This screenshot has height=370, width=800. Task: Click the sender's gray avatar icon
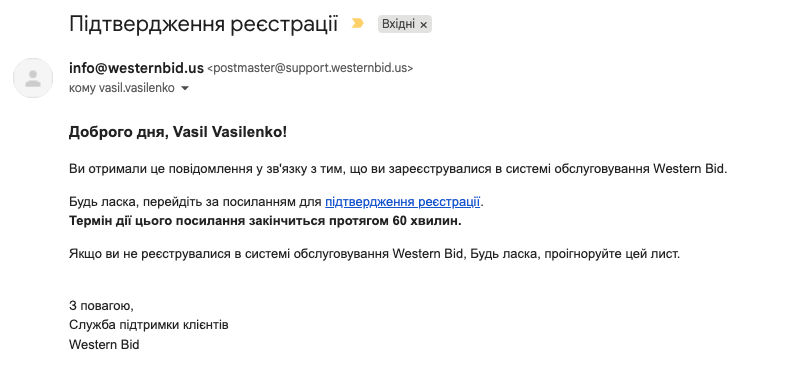pyautogui.click(x=33, y=78)
